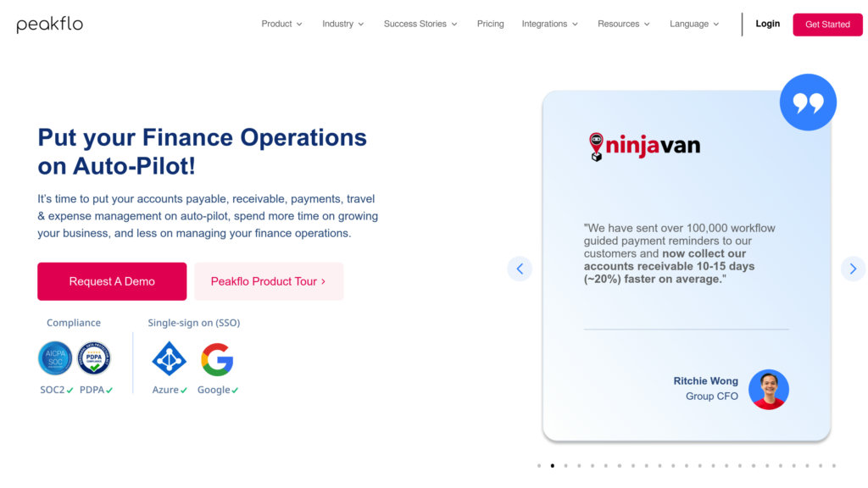Click the PDPA compliance badge
868x488 pixels.
click(94, 358)
